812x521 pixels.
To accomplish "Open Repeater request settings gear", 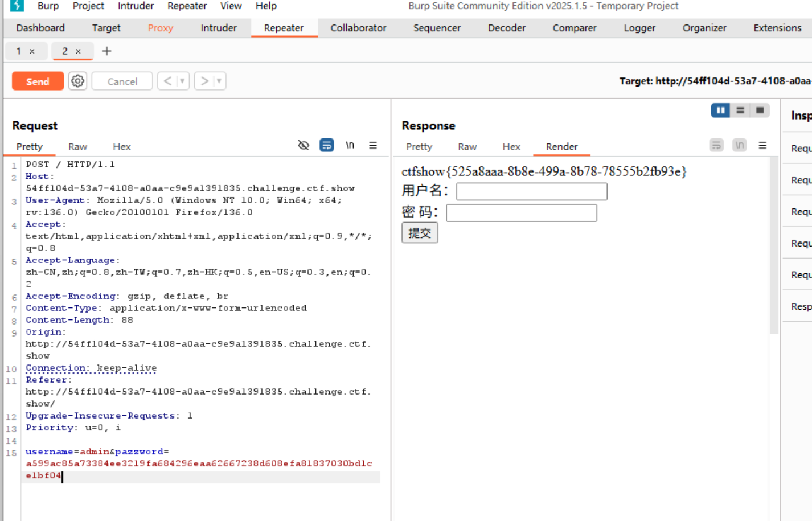I will 77,81.
